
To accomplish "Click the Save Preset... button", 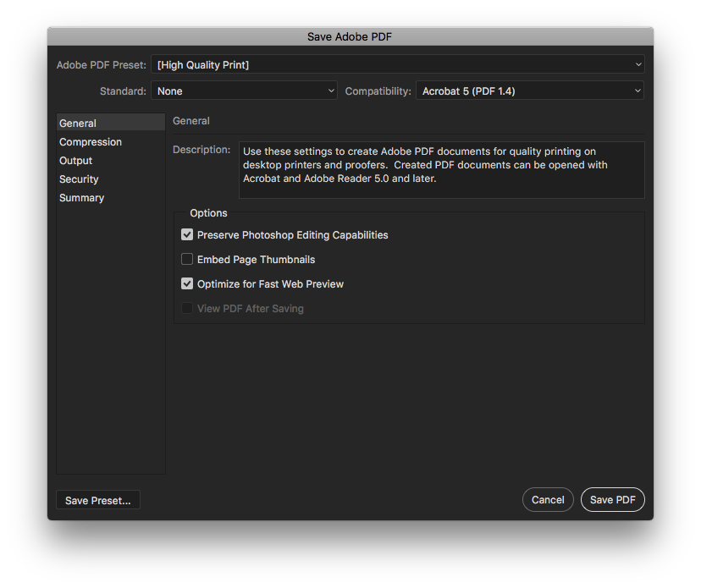I will point(98,500).
